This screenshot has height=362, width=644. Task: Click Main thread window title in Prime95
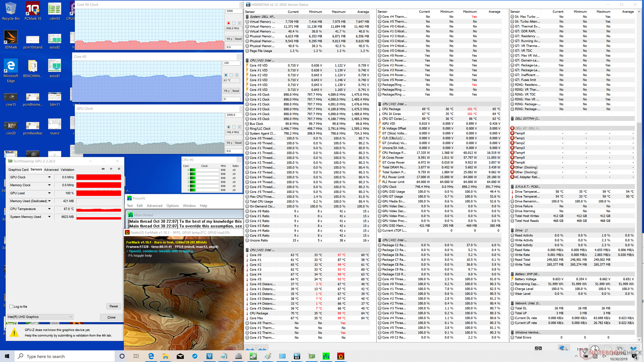coord(144,215)
